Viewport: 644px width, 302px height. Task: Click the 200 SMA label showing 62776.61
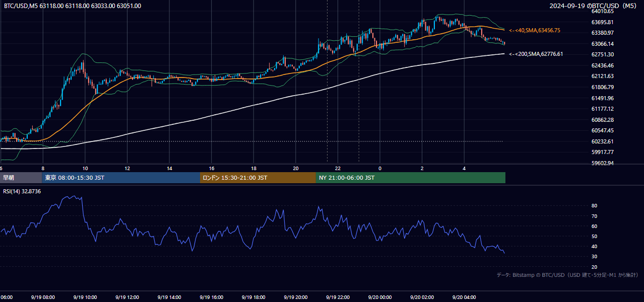536,54
